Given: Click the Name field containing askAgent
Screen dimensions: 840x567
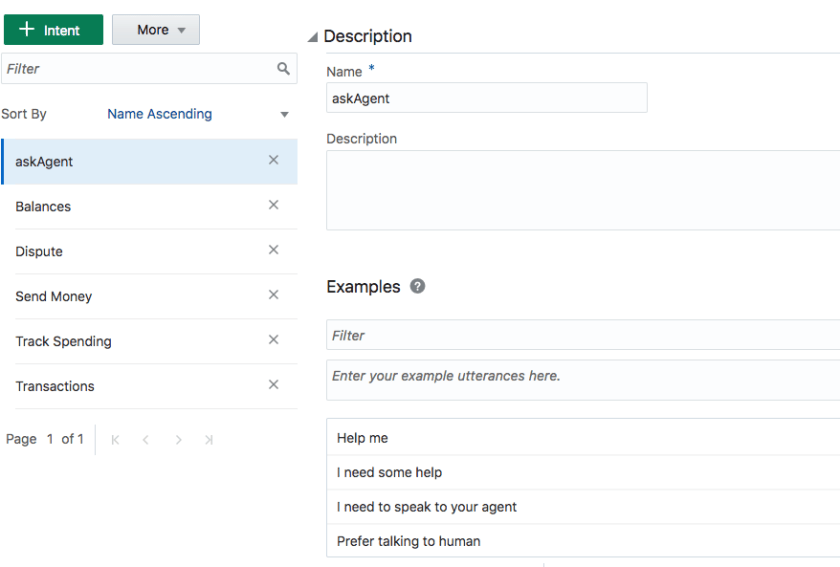Looking at the screenshot, I should point(486,98).
